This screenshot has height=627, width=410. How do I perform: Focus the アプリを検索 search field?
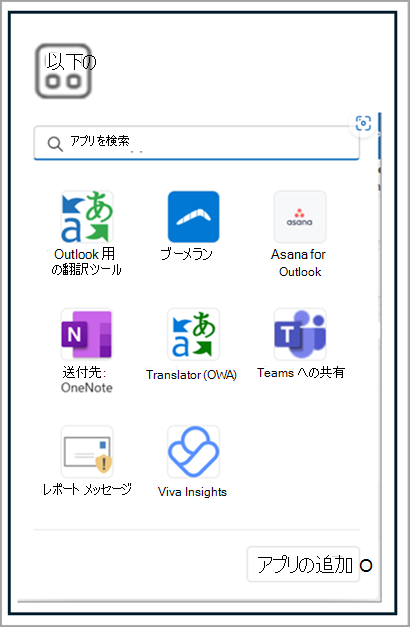click(196, 143)
